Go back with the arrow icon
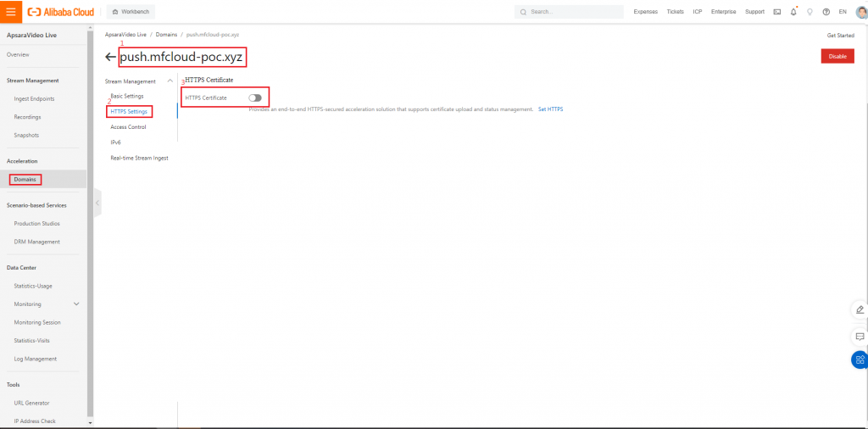The image size is (868, 429). 111,57
